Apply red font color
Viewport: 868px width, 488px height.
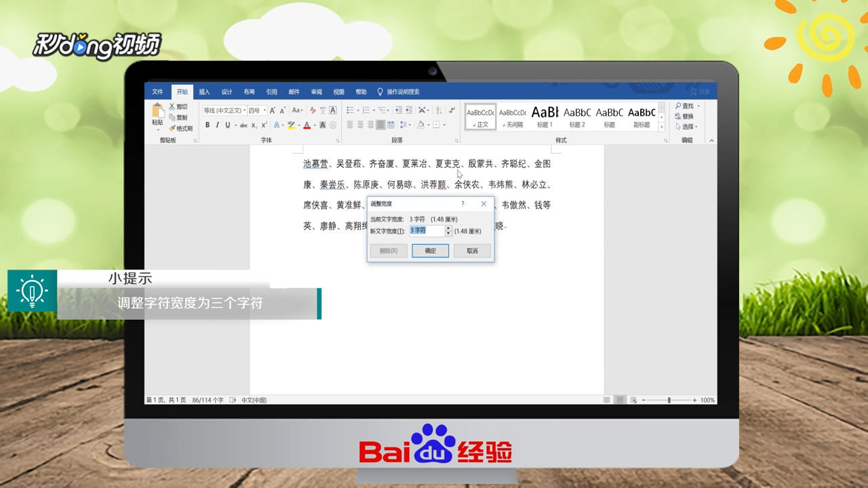coord(307,125)
